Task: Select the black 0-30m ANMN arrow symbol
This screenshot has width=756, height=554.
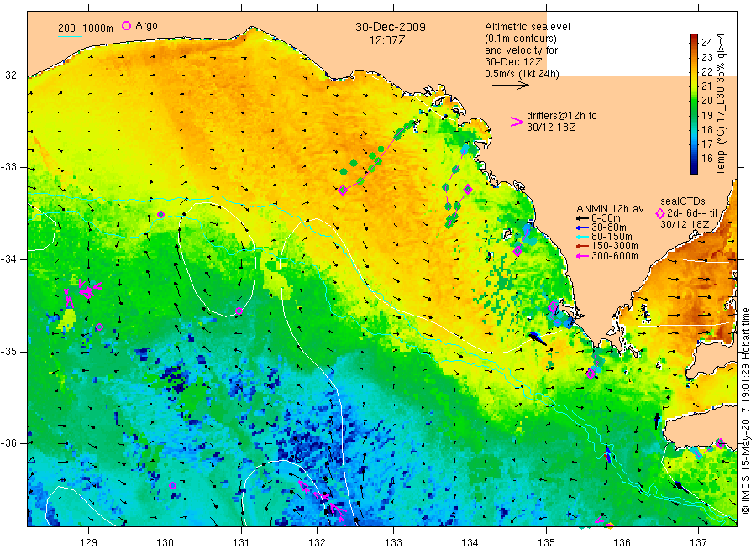Action: tap(582, 218)
